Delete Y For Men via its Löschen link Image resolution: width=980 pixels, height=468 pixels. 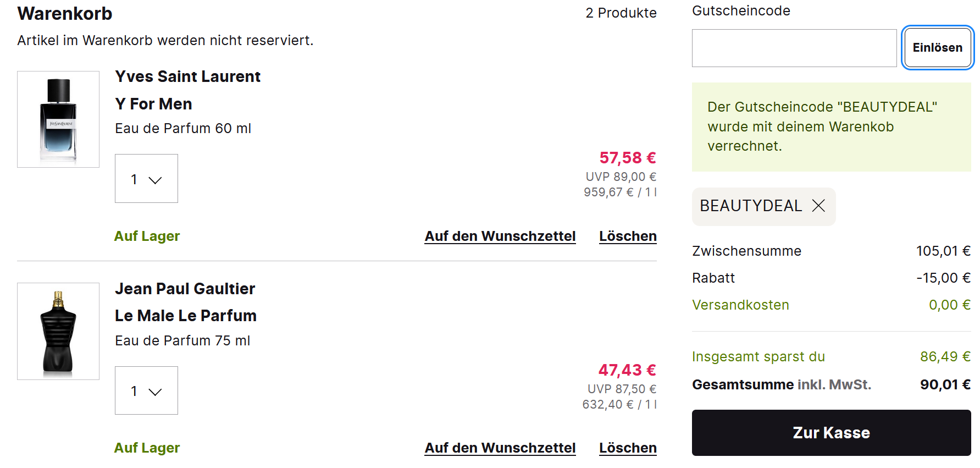628,236
